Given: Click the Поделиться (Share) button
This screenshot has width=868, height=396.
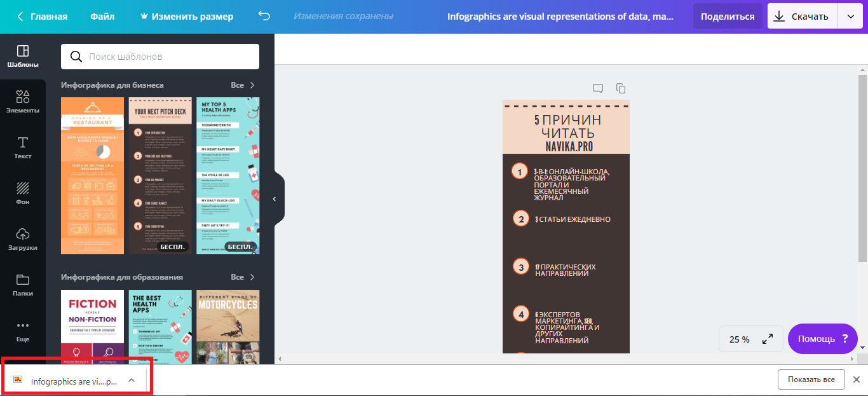Looking at the screenshot, I should pyautogui.click(x=728, y=17).
